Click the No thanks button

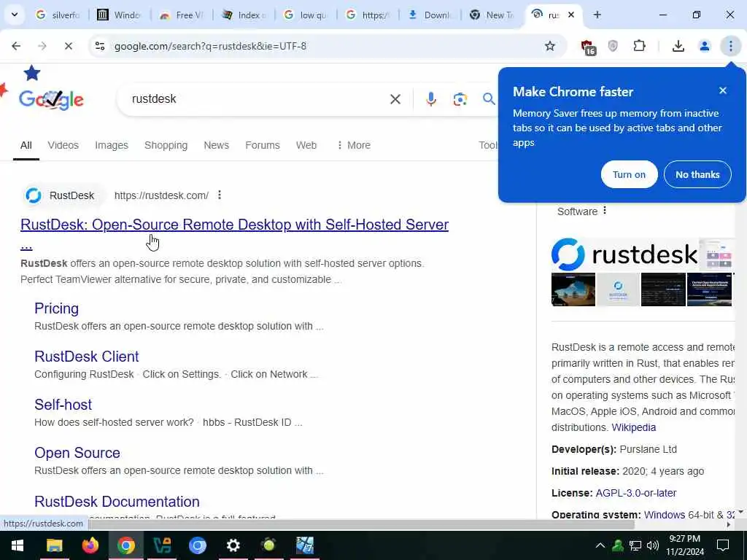[x=697, y=174]
